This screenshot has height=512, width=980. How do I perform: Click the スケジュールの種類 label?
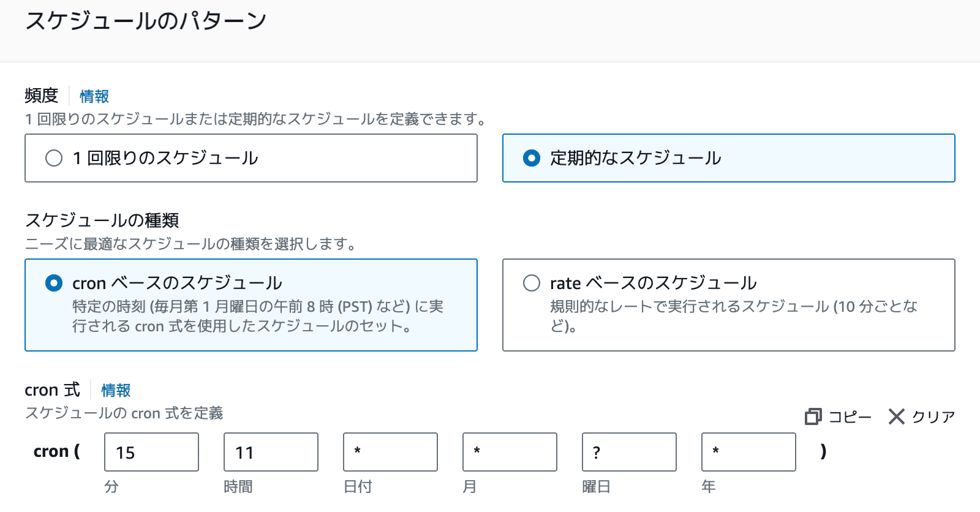[102, 220]
